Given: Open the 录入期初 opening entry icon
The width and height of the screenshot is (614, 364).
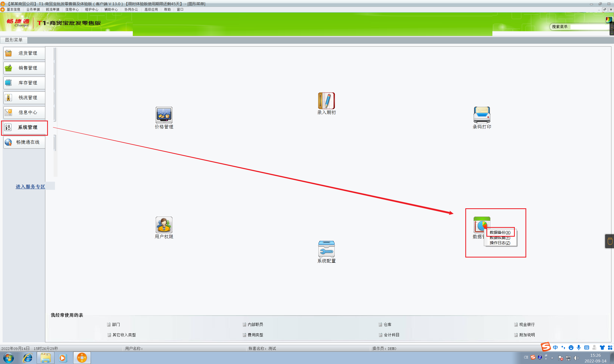Looking at the screenshot, I should point(326,101).
